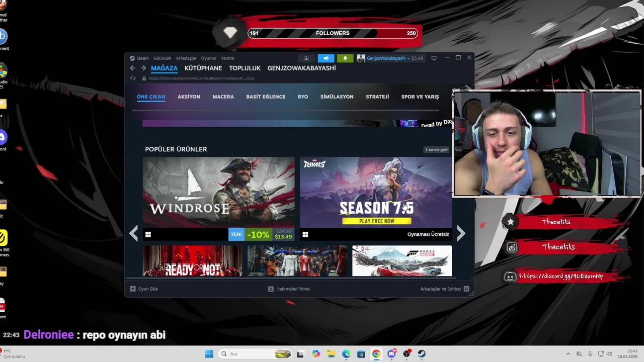Show previous popular products with left arrow
The image size is (644, 362).
(x=133, y=233)
